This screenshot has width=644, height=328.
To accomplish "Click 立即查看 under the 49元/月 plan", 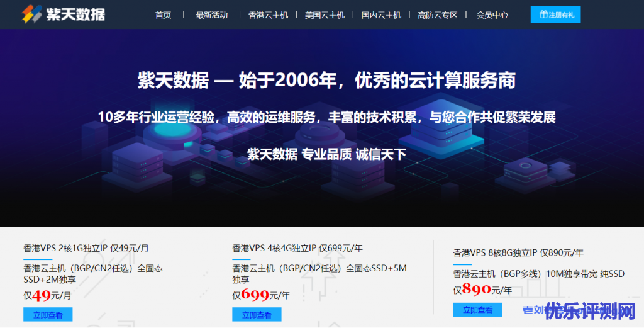I will [48, 314].
